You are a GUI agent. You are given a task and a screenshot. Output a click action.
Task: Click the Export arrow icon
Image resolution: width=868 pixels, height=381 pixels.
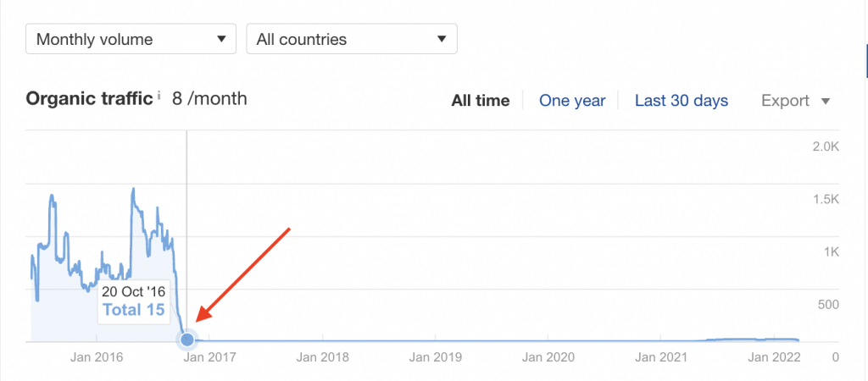[x=826, y=102]
